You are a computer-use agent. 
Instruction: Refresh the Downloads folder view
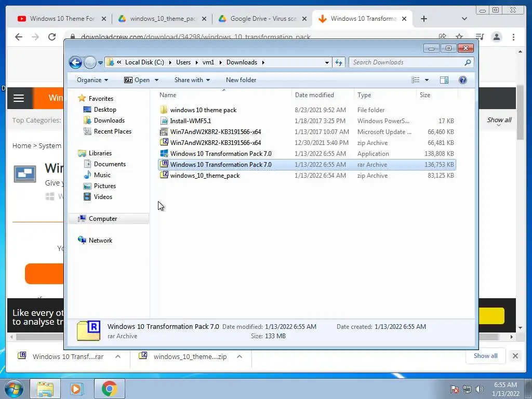pos(339,62)
